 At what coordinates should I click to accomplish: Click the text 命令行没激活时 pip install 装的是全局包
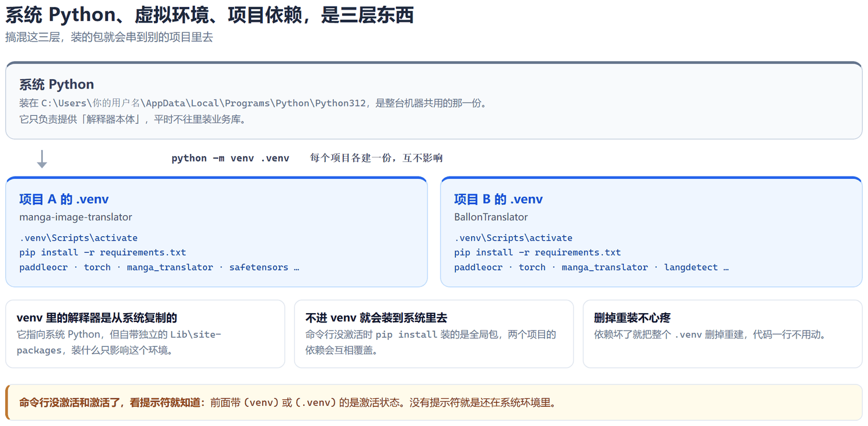click(x=431, y=342)
